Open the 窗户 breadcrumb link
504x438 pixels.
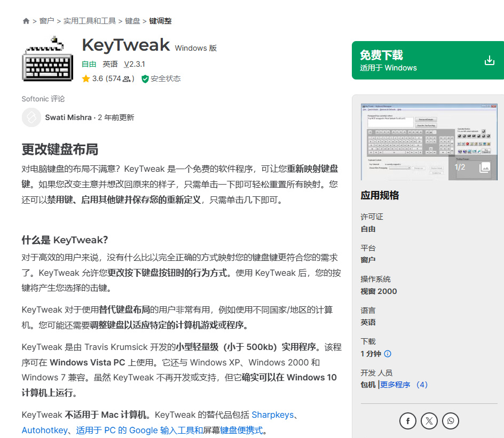[46, 21]
